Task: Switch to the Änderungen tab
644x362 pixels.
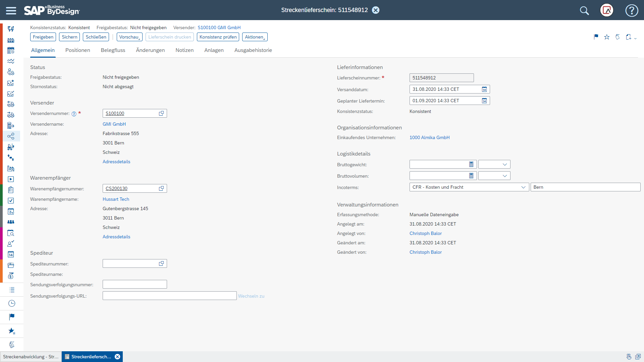Action: click(x=150, y=50)
